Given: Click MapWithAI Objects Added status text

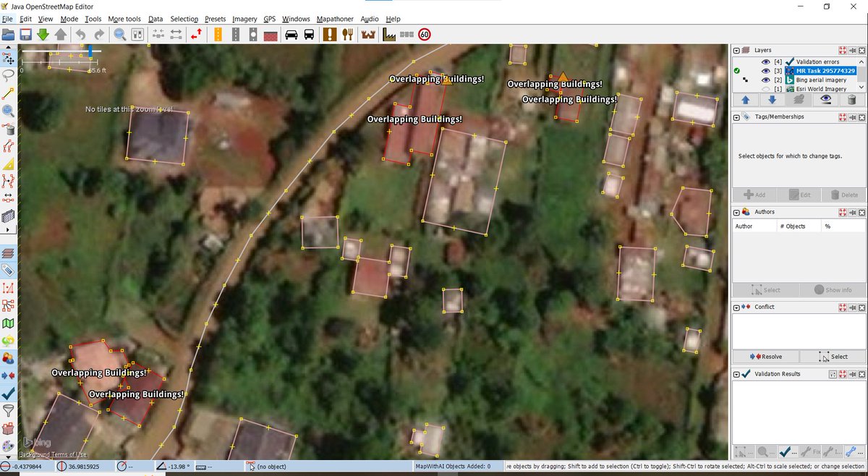Looking at the screenshot, I should [453, 467].
